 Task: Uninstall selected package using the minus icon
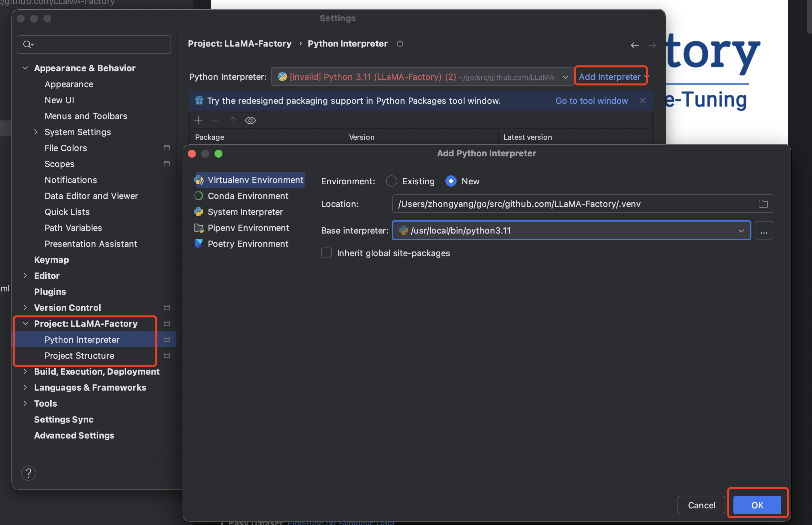click(215, 120)
